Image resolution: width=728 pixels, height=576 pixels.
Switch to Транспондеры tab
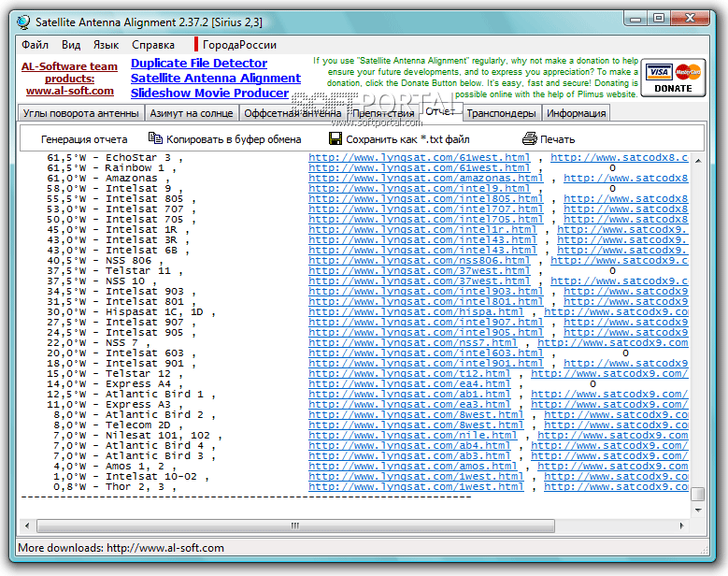tap(502, 113)
